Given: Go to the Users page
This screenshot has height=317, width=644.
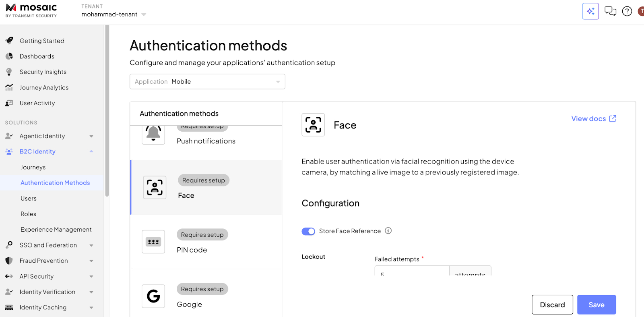Looking at the screenshot, I should [x=29, y=199].
